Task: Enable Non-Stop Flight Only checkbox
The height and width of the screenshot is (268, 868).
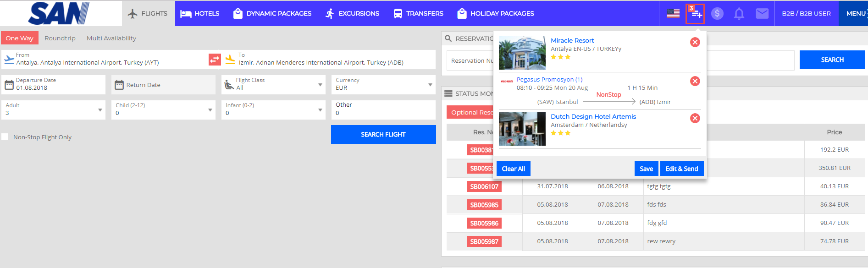Action: 5,137
